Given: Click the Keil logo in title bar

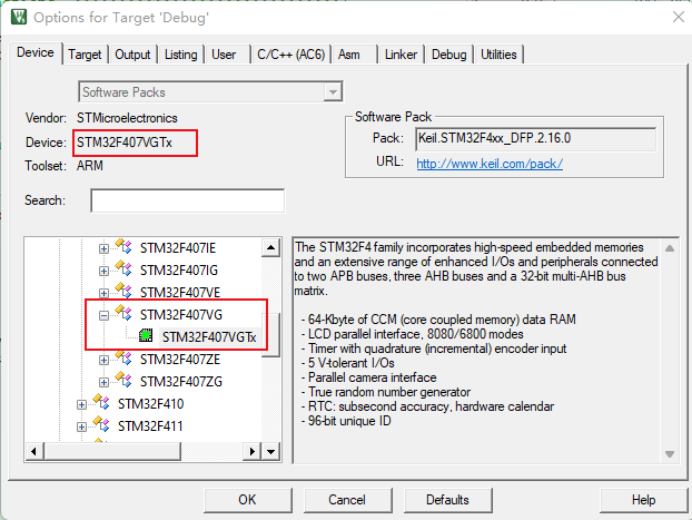Looking at the screenshot, I should click(x=17, y=17).
